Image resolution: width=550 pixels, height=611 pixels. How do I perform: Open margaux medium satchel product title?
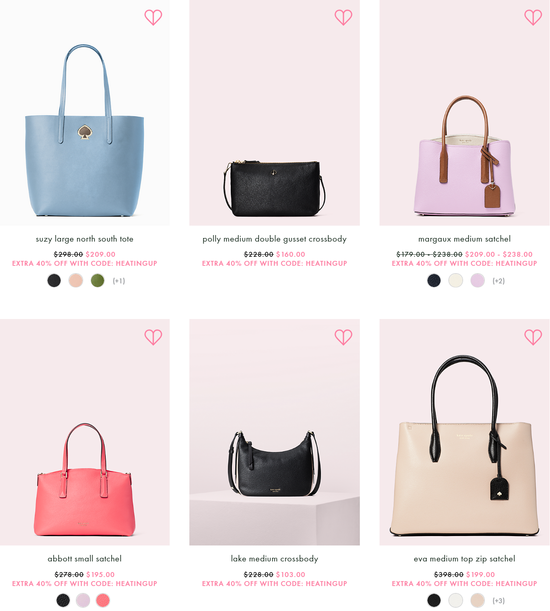click(464, 239)
